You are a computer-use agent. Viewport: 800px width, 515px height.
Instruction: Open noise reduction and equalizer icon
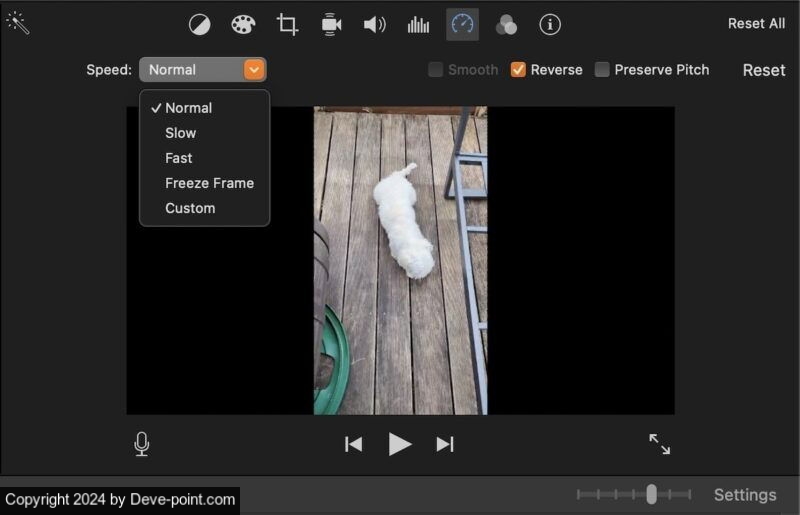pyautogui.click(x=418, y=24)
